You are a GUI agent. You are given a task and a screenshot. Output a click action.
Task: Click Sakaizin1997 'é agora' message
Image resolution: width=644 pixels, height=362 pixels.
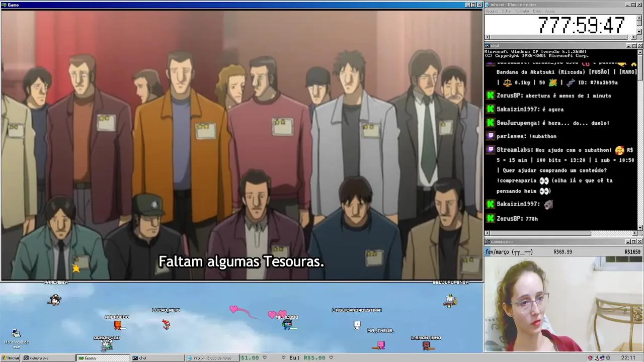pyautogui.click(x=554, y=109)
